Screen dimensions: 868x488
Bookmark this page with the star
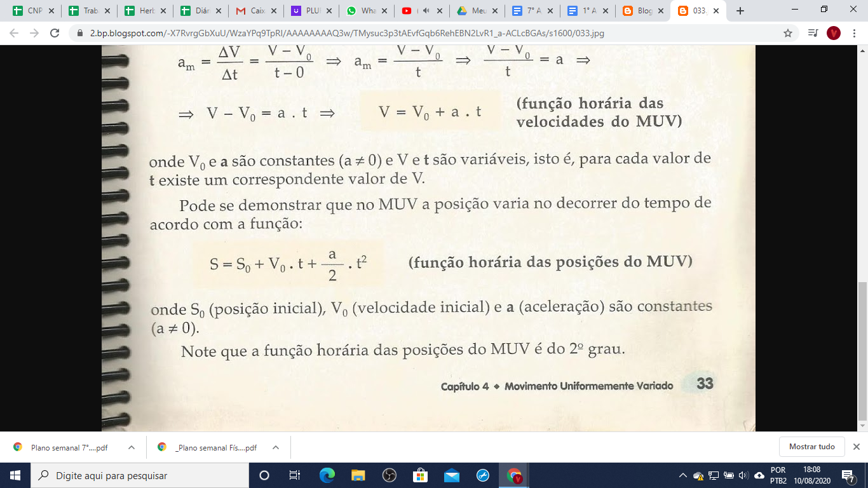788,33
